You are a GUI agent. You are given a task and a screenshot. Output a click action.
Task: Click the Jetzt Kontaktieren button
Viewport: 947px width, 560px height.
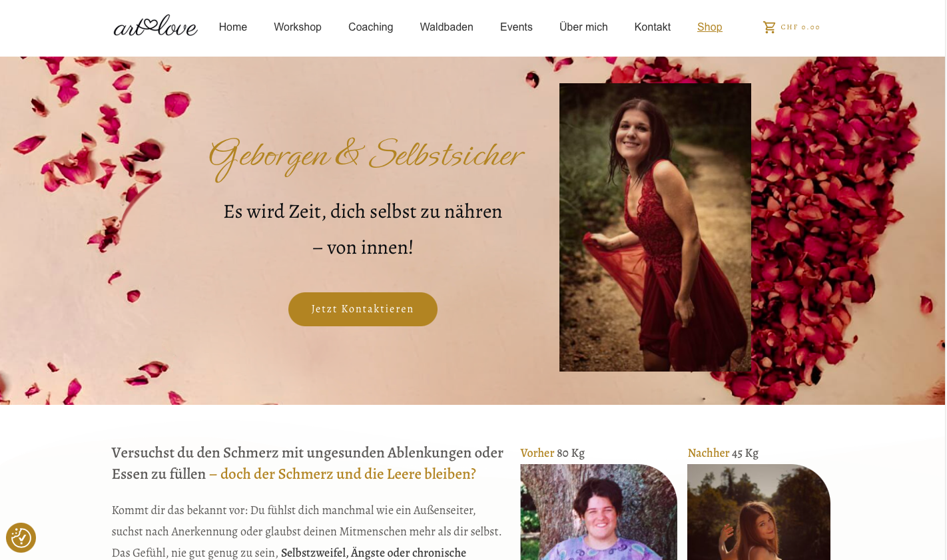pyautogui.click(x=363, y=309)
